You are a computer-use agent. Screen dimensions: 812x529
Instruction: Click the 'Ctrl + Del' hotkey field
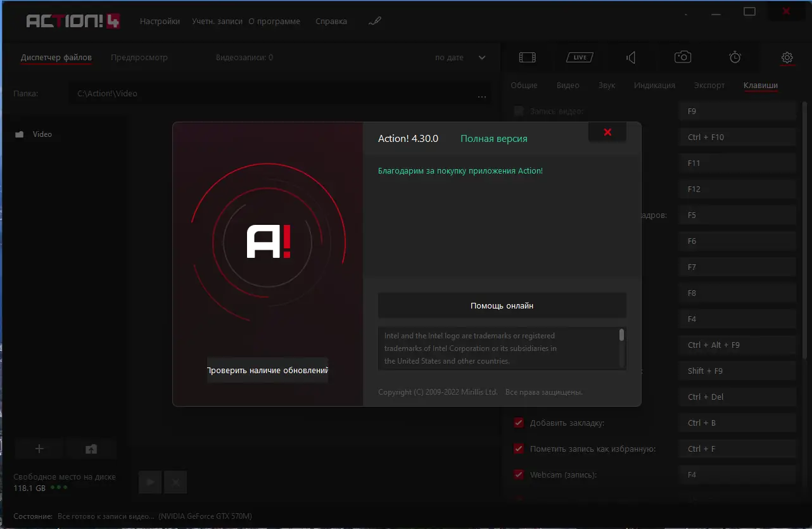737,397
